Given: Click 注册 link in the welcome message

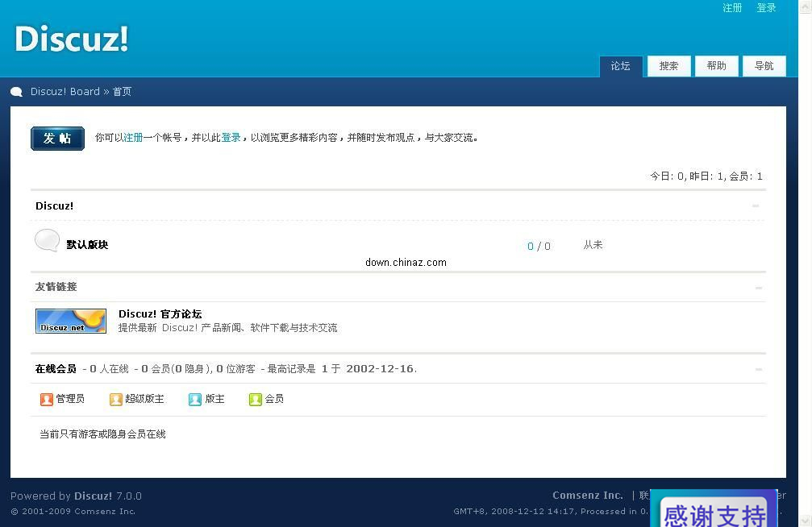Looking at the screenshot, I should pos(133,138).
